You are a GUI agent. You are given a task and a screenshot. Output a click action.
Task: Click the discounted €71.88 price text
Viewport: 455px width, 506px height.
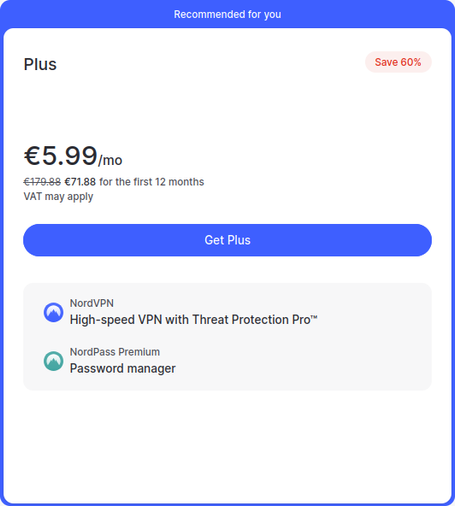(x=80, y=182)
